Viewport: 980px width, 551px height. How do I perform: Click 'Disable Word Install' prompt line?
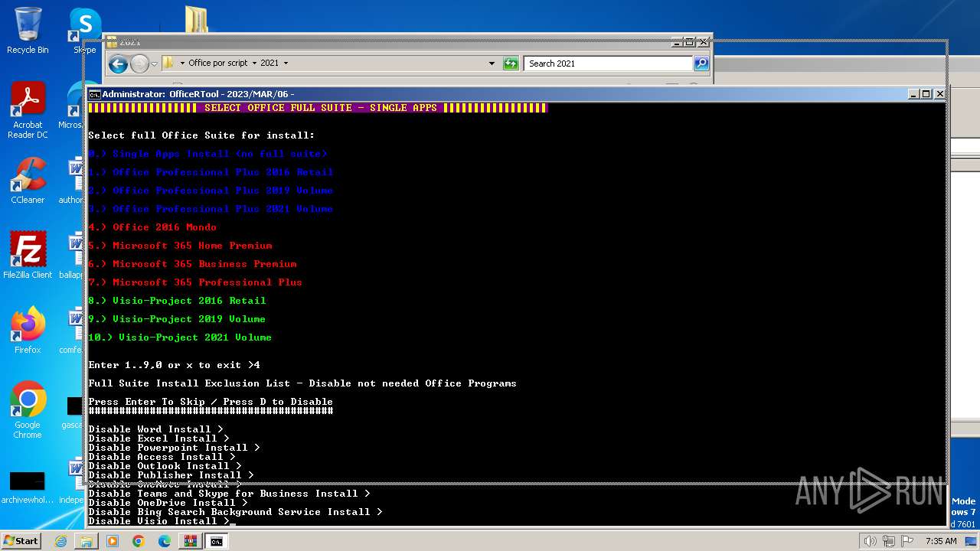point(155,429)
